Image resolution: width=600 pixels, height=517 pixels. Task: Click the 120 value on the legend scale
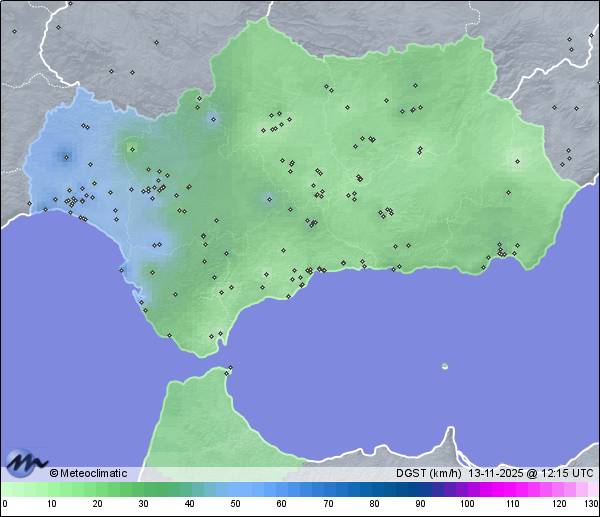[x=558, y=504]
